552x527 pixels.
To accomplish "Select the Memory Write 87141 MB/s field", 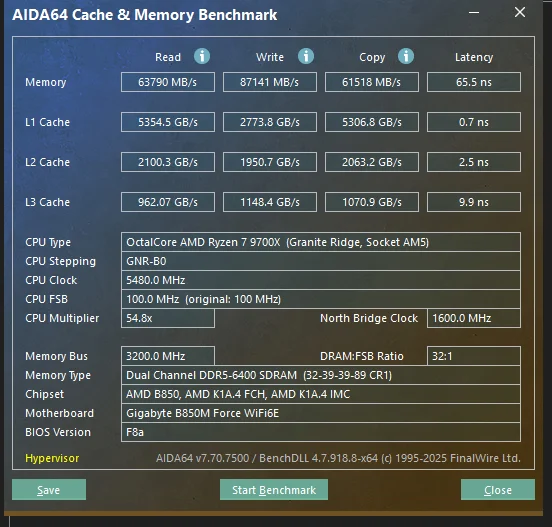I will click(x=270, y=82).
